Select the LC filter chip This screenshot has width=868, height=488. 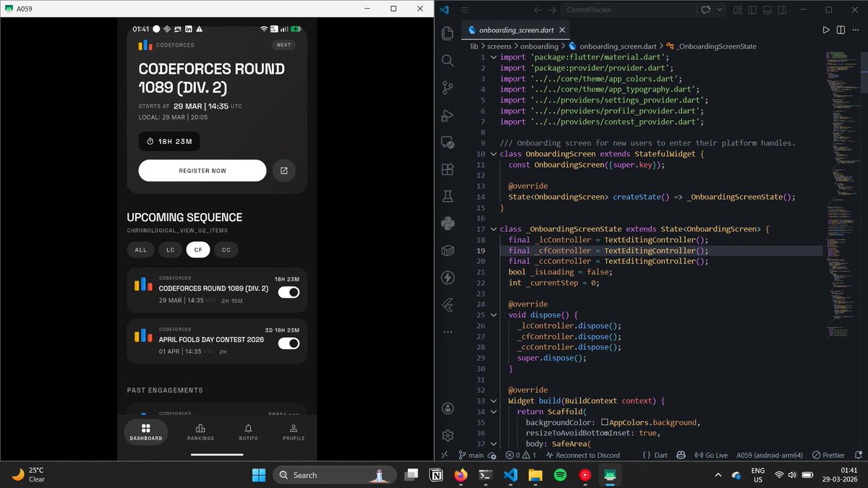[x=170, y=250]
